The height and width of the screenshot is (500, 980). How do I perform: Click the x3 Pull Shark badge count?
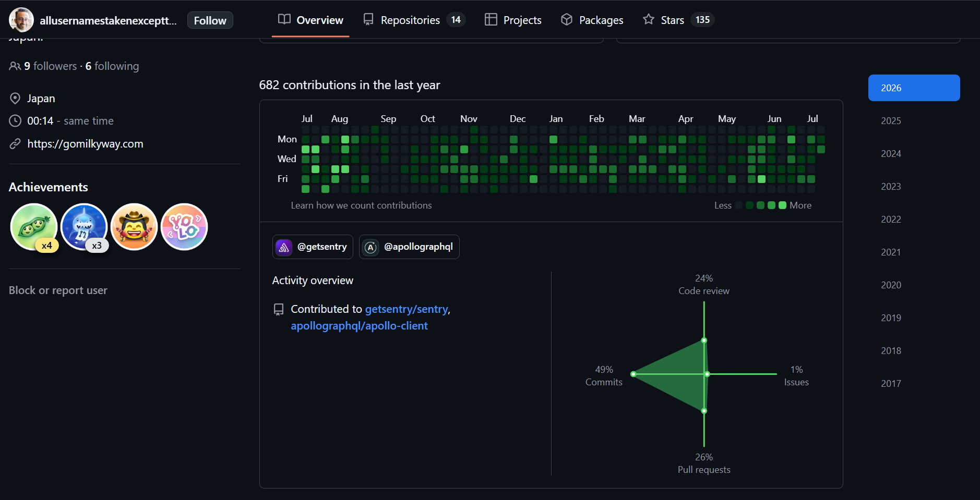pos(97,246)
